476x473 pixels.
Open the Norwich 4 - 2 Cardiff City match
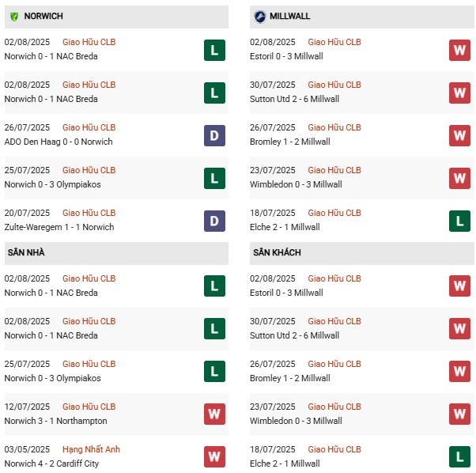coord(51,464)
